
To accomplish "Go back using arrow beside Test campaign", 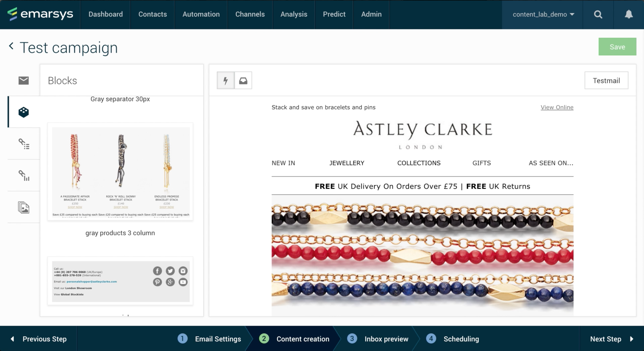I will tap(11, 46).
